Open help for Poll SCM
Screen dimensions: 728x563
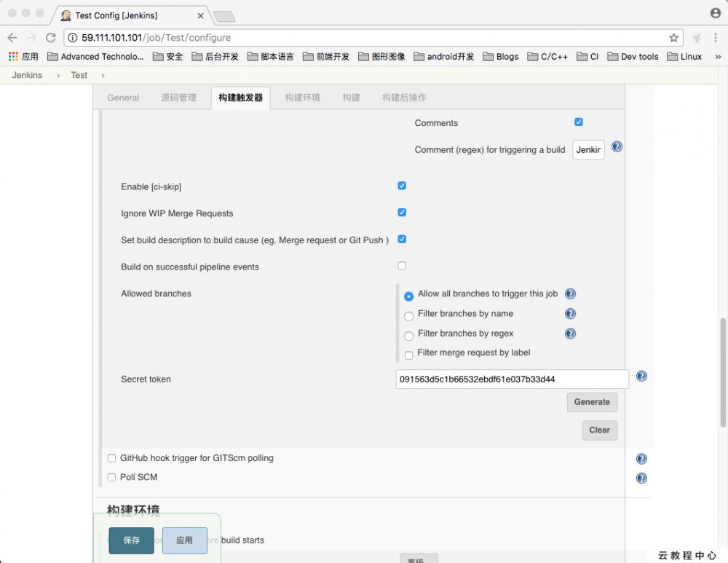(x=641, y=478)
